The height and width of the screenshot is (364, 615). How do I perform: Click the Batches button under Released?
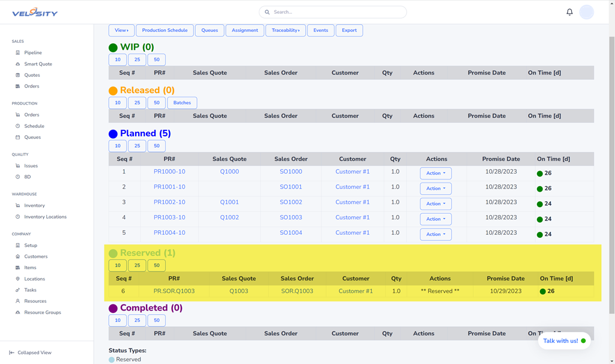(182, 103)
